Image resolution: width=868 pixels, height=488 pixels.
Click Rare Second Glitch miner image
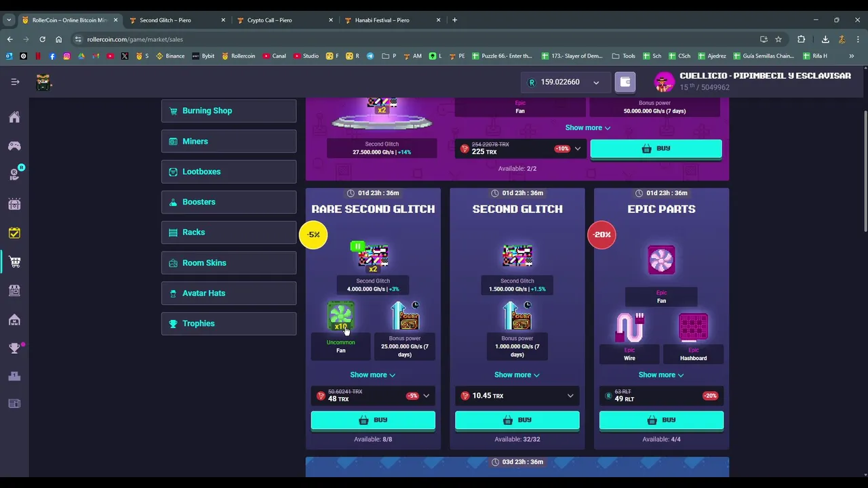(373, 257)
